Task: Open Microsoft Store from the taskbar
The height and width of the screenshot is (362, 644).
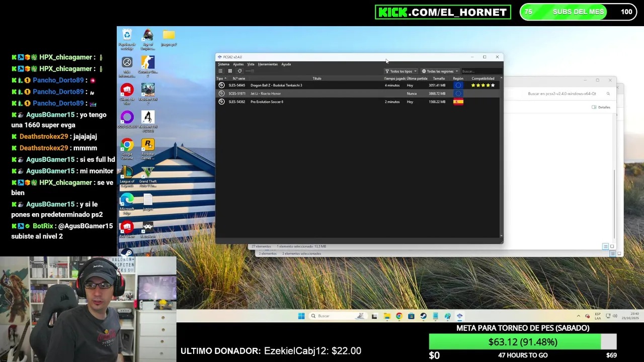Action: (x=411, y=316)
